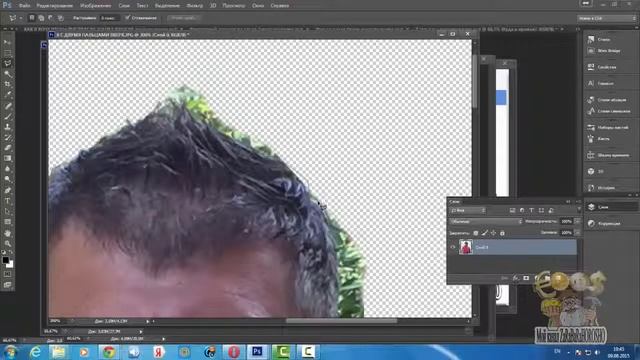Select the Path Selection tool
640x360 pixels.
tap(7, 211)
